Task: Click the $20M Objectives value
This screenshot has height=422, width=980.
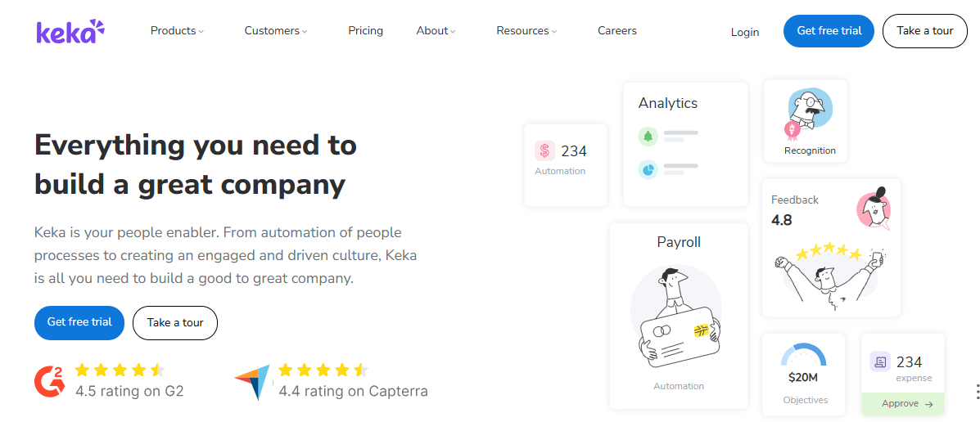Action: coord(803,378)
